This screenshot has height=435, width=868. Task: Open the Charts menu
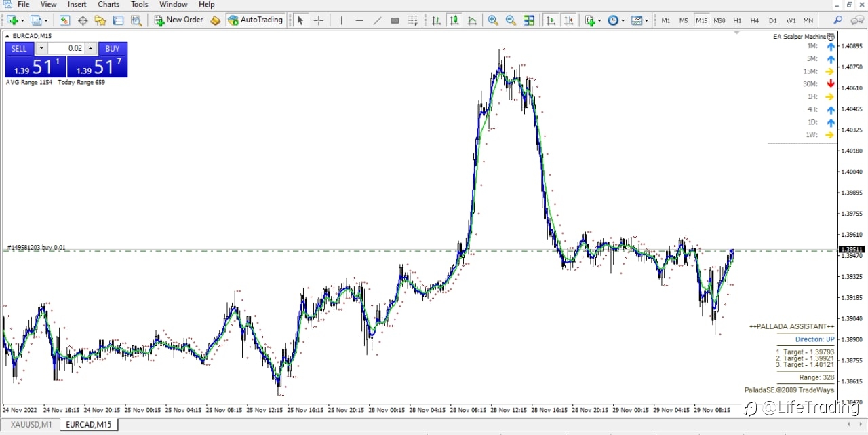pyautogui.click(x=108, y=5)
